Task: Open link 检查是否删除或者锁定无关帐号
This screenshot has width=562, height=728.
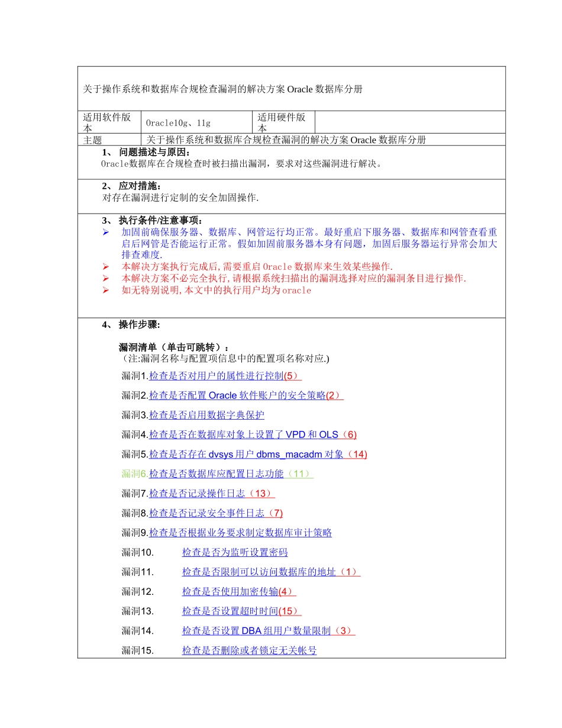Action: point(249,650)
